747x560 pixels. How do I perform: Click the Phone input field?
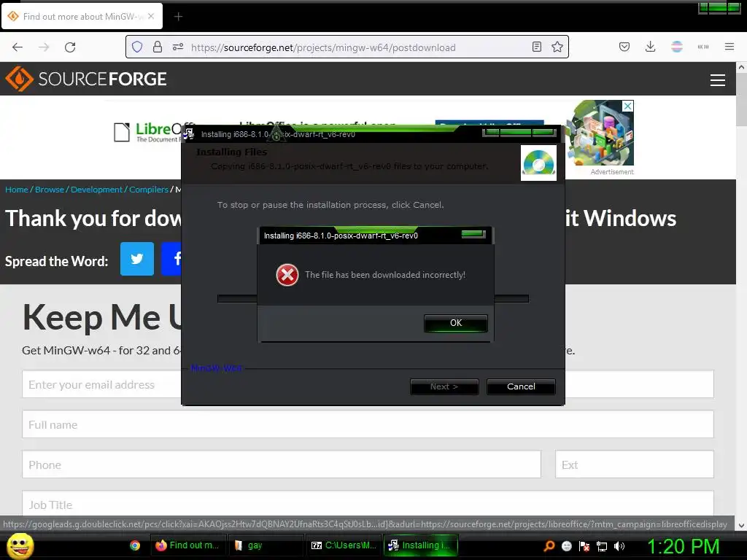[281, 464]
